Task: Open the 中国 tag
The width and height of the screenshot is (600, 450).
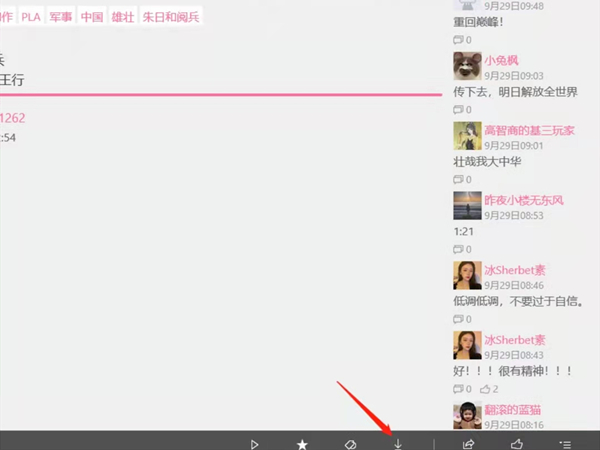Action: (92, 17)
